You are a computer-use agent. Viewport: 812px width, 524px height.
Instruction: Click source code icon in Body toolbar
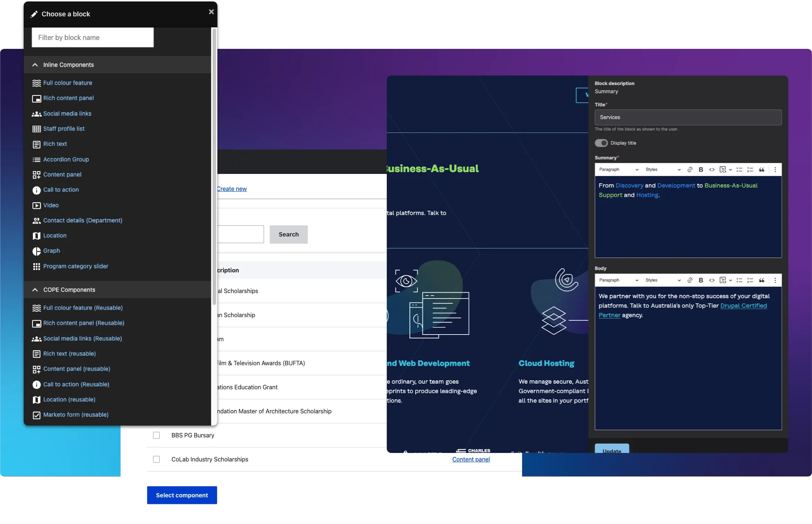point(712,281)
